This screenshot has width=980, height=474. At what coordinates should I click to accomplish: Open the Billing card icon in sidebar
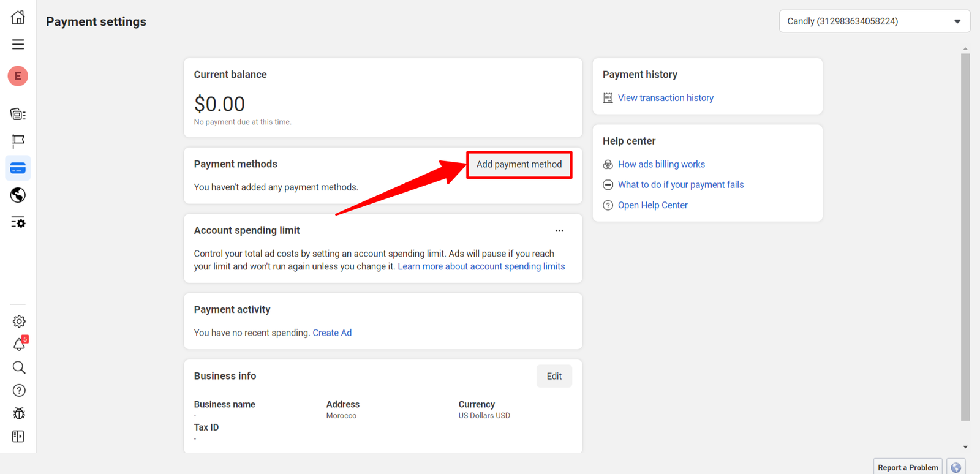pyautogui.click(x=18, y=168)
